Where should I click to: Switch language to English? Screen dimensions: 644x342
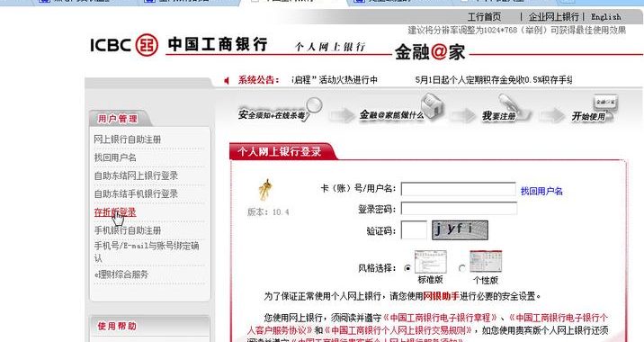(606, 17)
